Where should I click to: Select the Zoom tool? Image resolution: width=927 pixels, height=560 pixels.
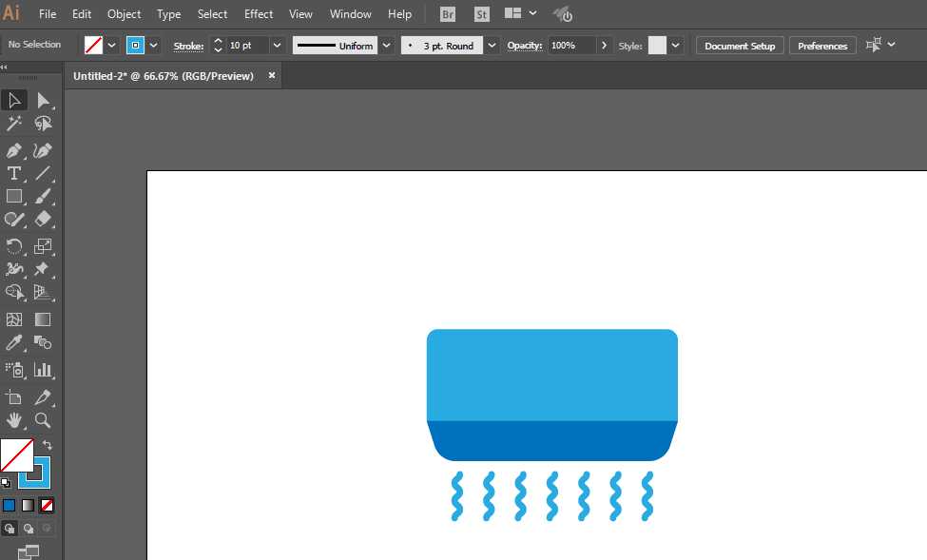pos(43,420)
